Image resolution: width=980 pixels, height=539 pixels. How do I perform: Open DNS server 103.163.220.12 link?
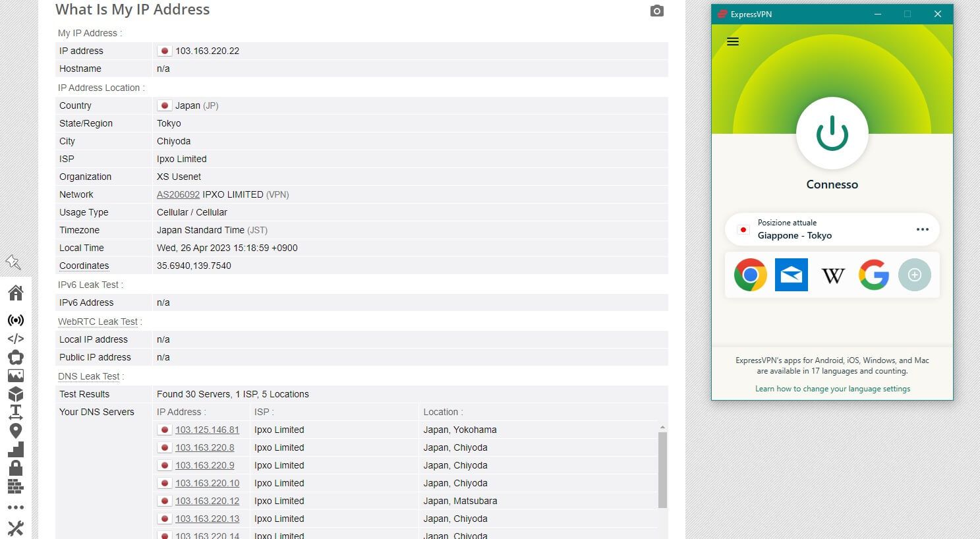click(x=207, y=501)
